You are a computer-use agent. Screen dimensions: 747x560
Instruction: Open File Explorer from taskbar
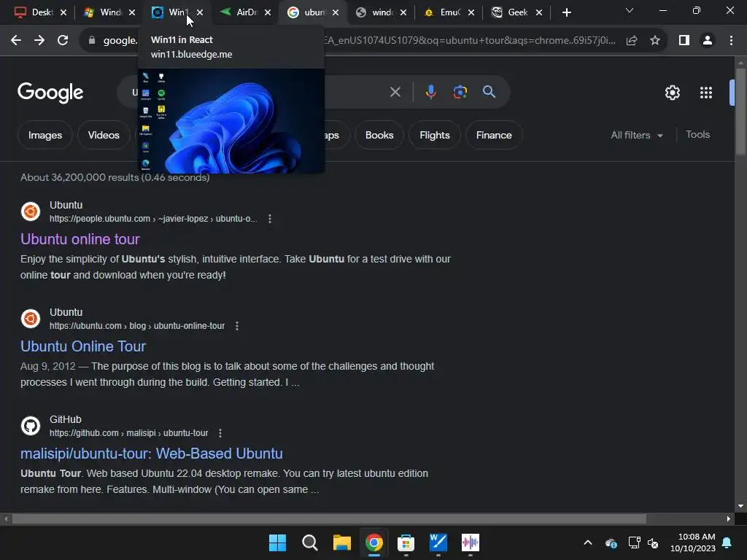click(342, 542)
